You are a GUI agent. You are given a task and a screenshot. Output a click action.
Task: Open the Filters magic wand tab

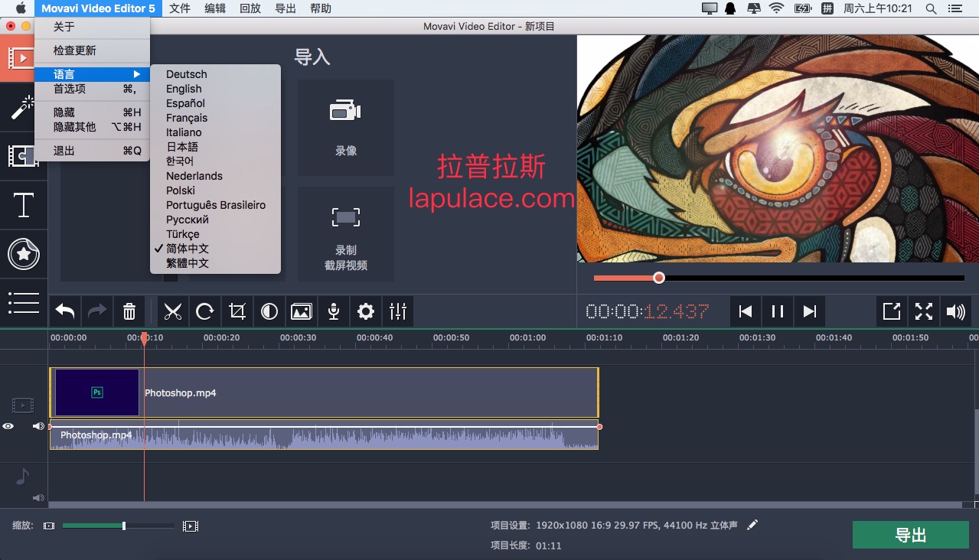tap(24, 107)
